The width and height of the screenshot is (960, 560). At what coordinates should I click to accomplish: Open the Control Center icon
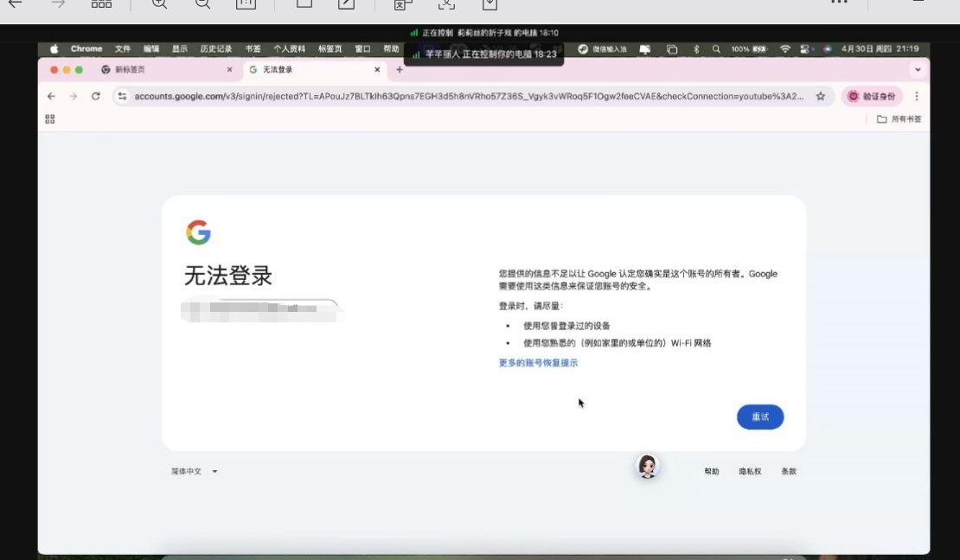[x=804, y=49]
